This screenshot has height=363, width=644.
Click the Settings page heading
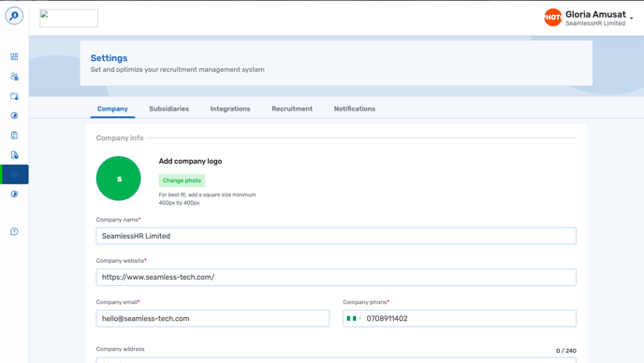click(109, 58)
